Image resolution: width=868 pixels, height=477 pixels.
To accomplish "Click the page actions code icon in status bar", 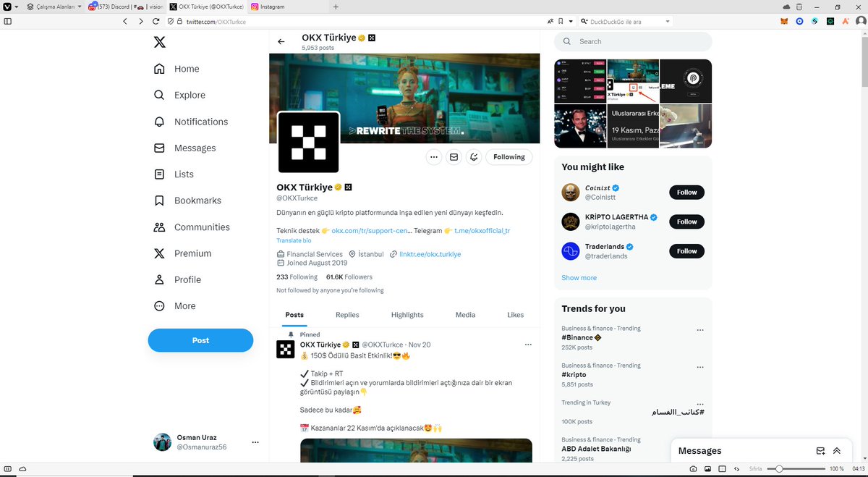I will [x=736, y=469].
